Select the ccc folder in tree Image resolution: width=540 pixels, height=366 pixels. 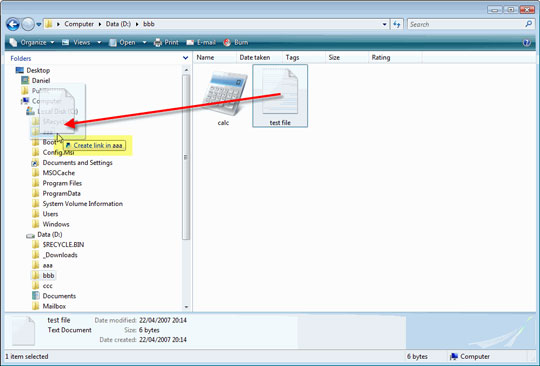coord(48,286)
